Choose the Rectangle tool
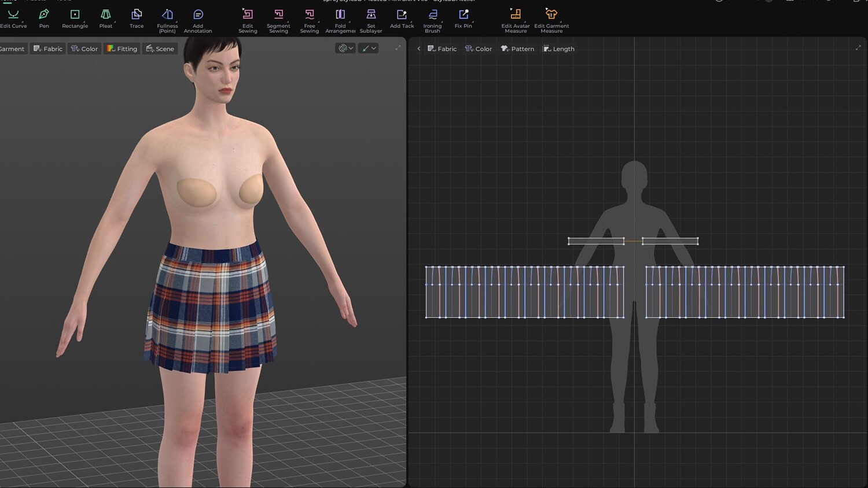 (75, 19)
